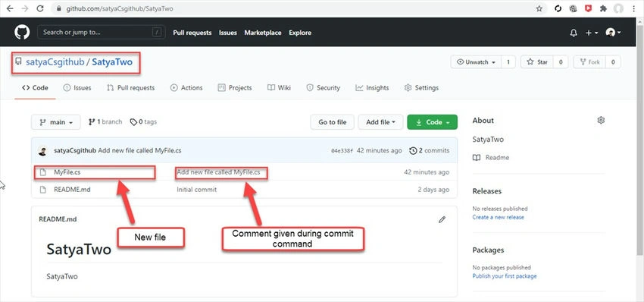Open the green Code download dropdown
This screenshot has width=644, height=302.
click(432, 122)
